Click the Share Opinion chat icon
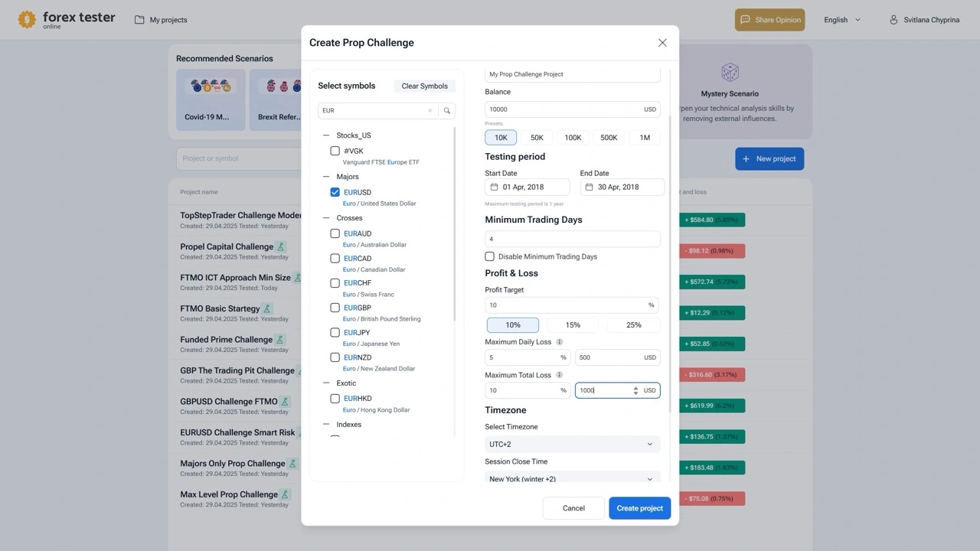The width and height of the screenshot is (980, 551). (745, 20)
